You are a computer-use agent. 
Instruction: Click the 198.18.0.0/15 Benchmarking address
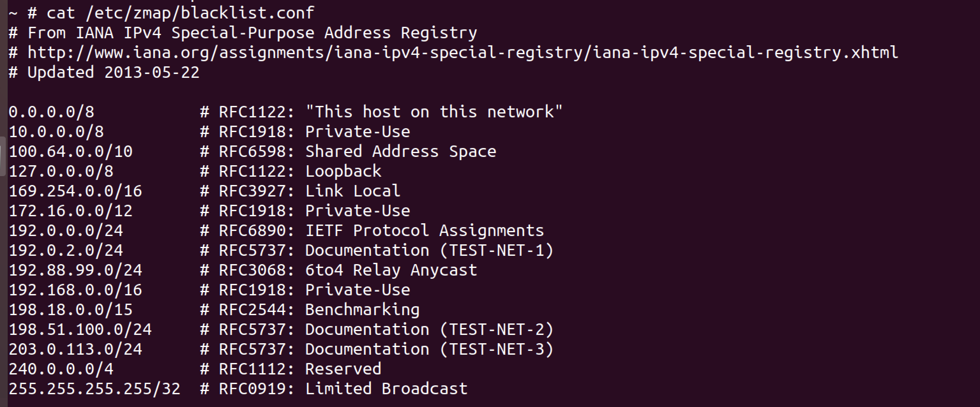coord(70,310)
